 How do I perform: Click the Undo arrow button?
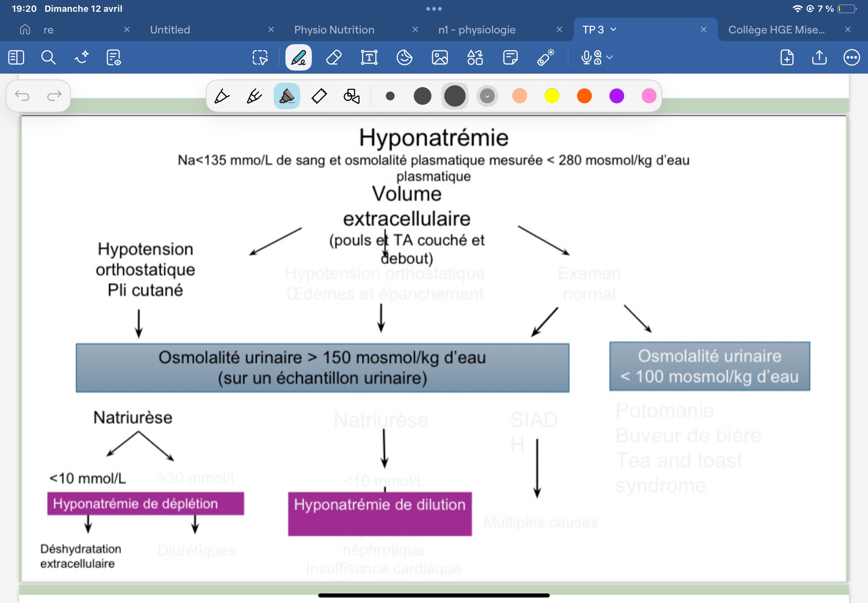point(22,96)
